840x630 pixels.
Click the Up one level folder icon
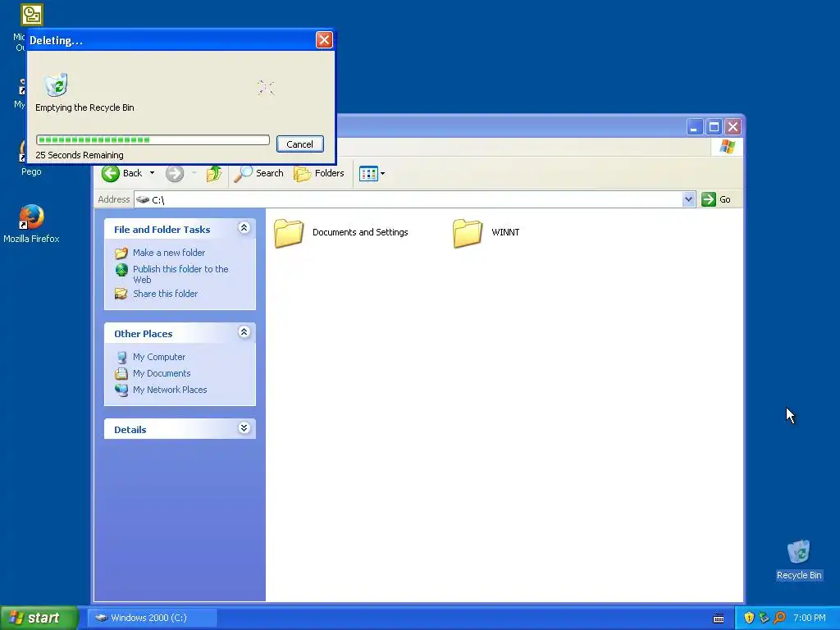pos(214,173)
